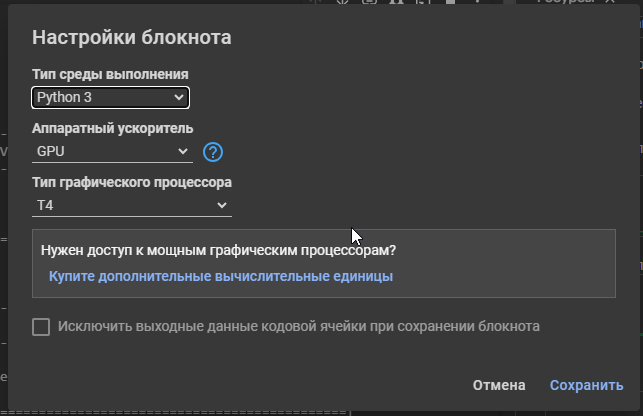The image size is (643, 416).
Task: Expand the GPU hardware accelerator dropdown
Action: point(110,151)
